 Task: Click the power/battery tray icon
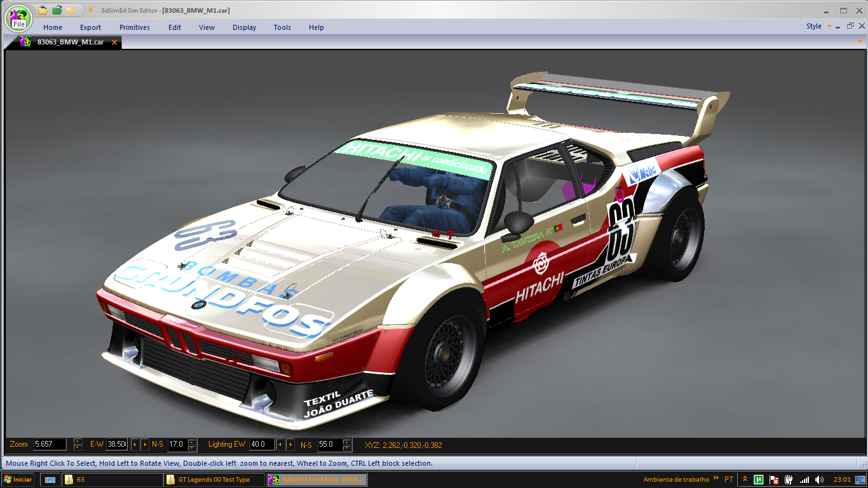click(789, 480)
